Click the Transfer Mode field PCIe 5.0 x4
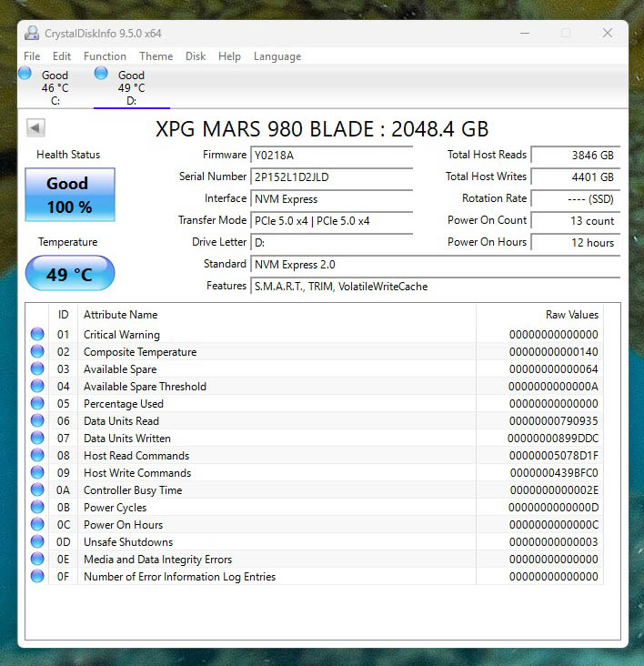Screen dimensions: 644x666 (332, 221)
